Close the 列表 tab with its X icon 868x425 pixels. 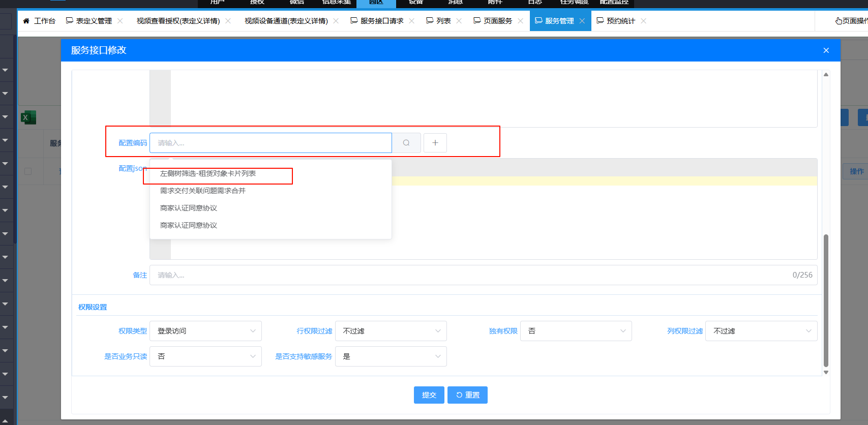coord(459,21)
